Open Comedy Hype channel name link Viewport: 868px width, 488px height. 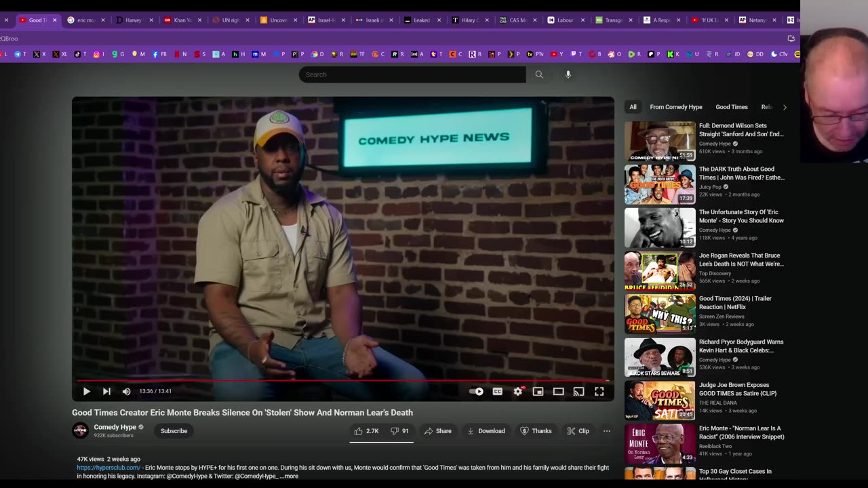[115, 427]
